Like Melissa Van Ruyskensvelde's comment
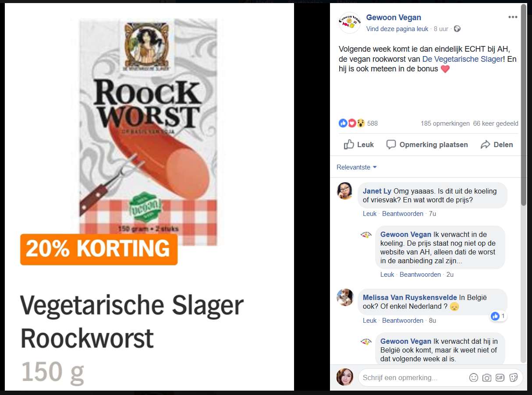This screenshot has height=395, width=532. tap(370, 321)
